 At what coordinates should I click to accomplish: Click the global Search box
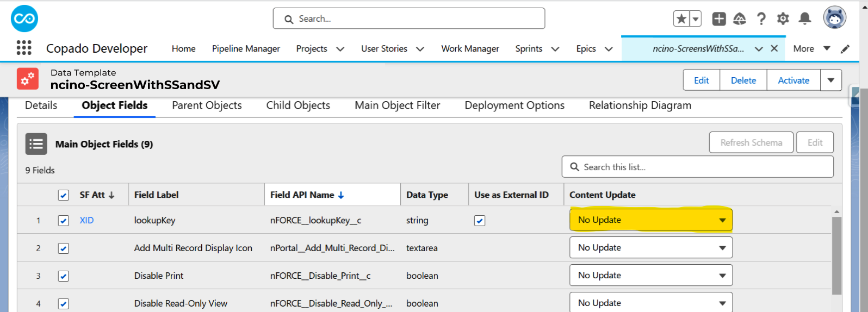(x=409, y=18)
